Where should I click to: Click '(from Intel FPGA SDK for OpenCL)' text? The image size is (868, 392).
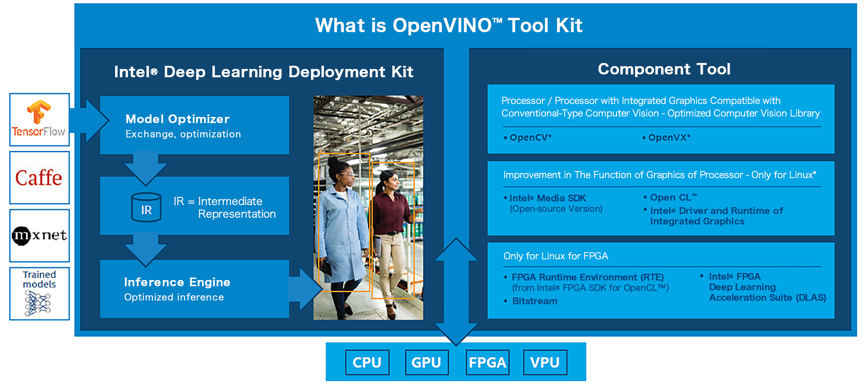coord(591,288)
